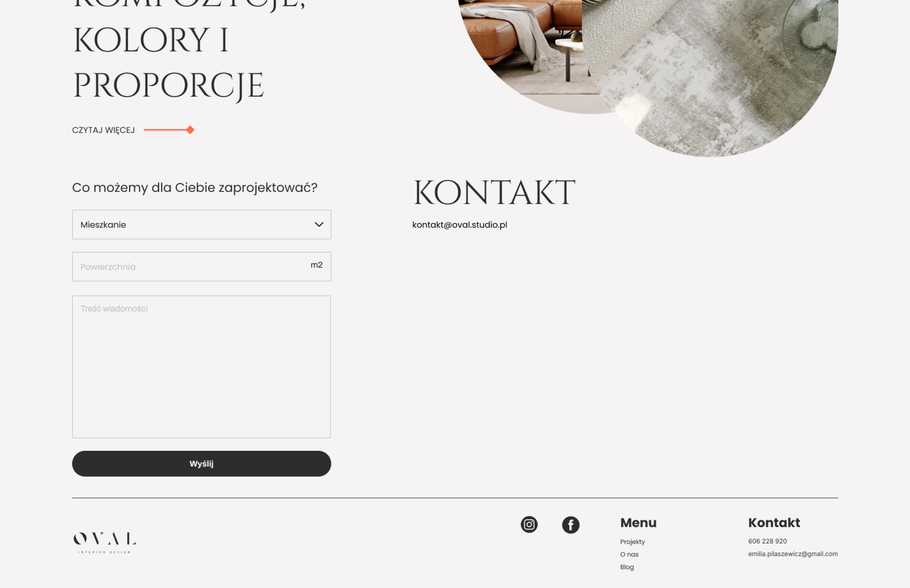
Task: Click the kontakt@oval.studio.pl email link
Action: click(460, 225)
